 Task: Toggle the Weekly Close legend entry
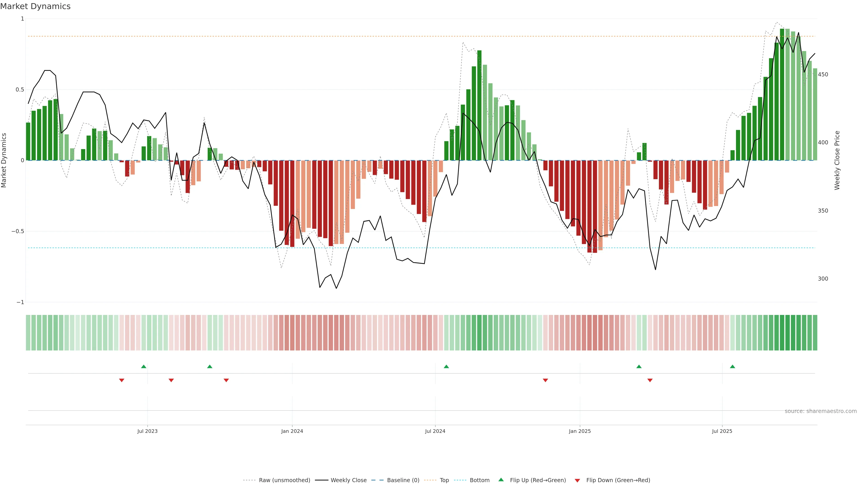coord(348,480)
